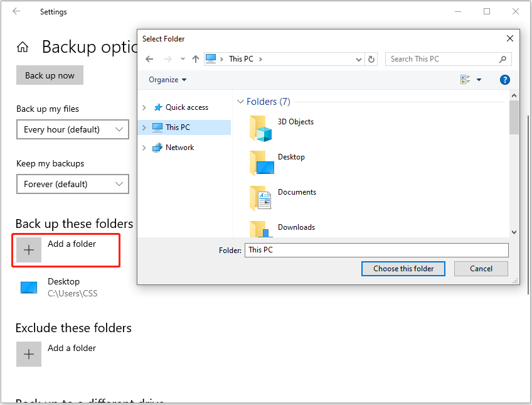The width and height of the screenshot is (532, 405).
Task: Click the Folder name input field
Action: tap(376, 250)
